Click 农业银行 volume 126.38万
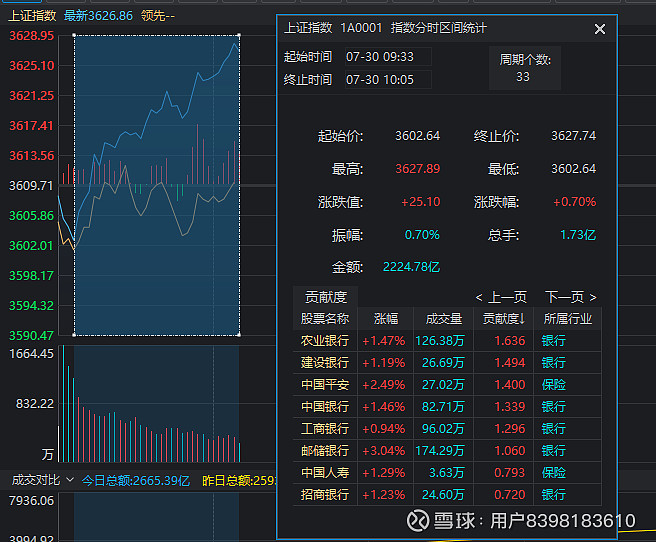 click(440, 341)
